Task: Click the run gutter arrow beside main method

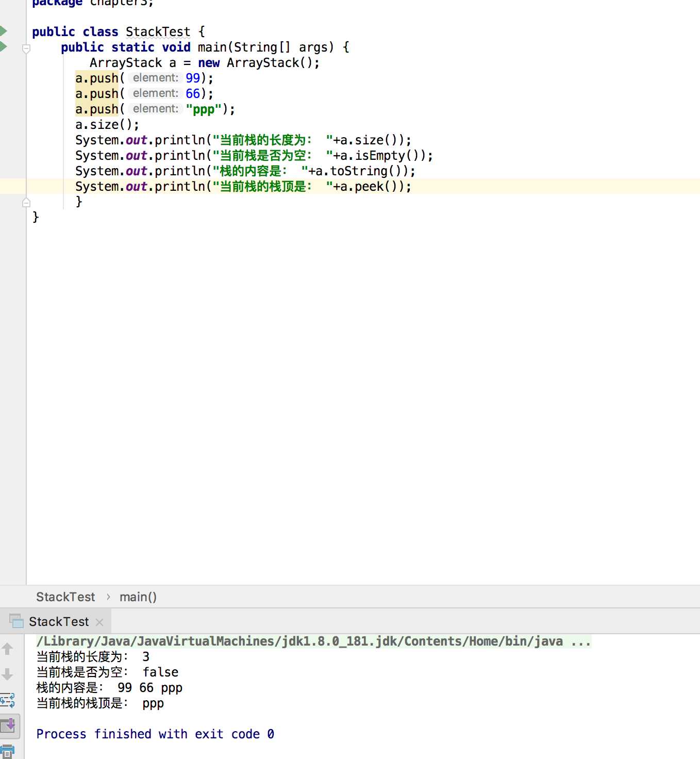Action: (x=3, y=46)
